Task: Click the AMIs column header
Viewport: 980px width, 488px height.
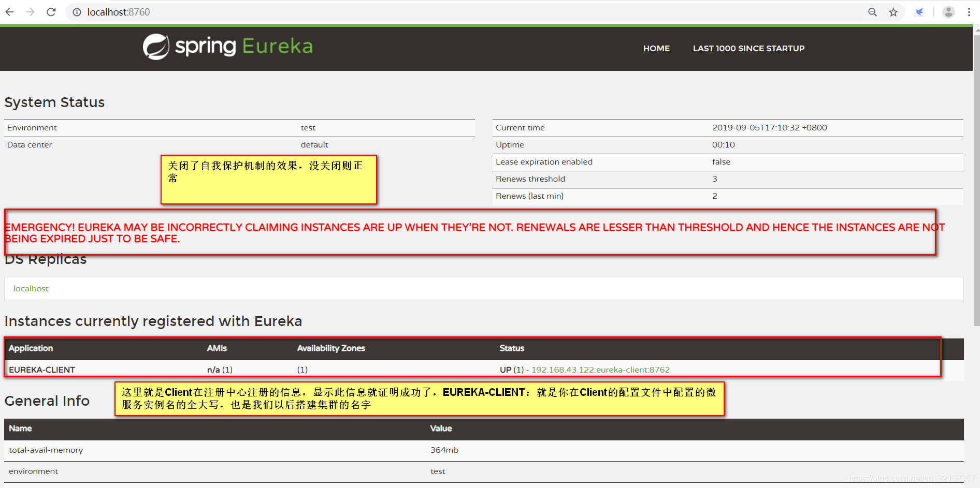Action: pos(217,348)
